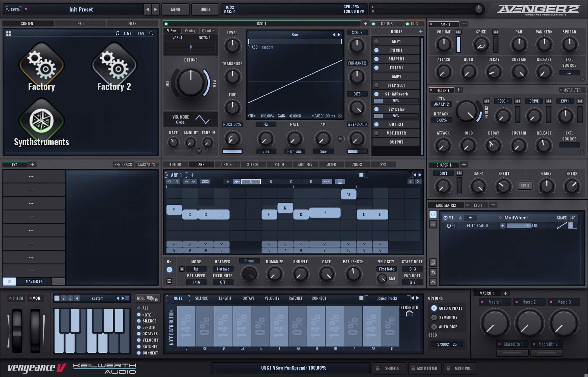This screenshot has height=377, width=588.
Task: Open the MOD ENV tab
Action: click(x=305, y=165)
